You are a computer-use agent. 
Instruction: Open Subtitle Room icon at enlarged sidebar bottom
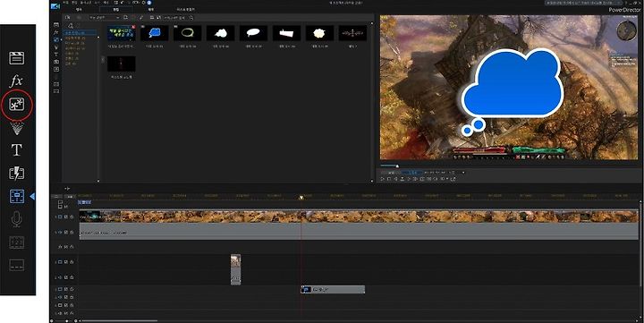click(17, 265)
